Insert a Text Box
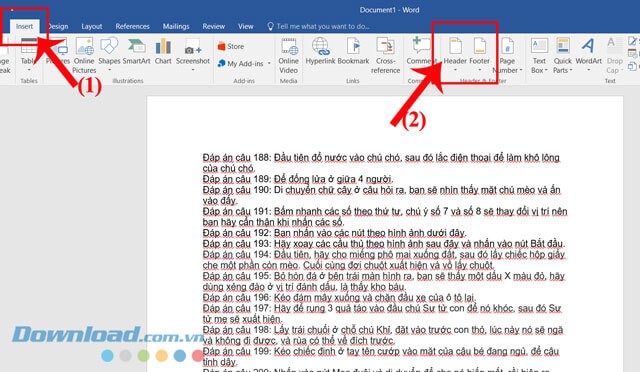640x372 pixels. point(539,56)
